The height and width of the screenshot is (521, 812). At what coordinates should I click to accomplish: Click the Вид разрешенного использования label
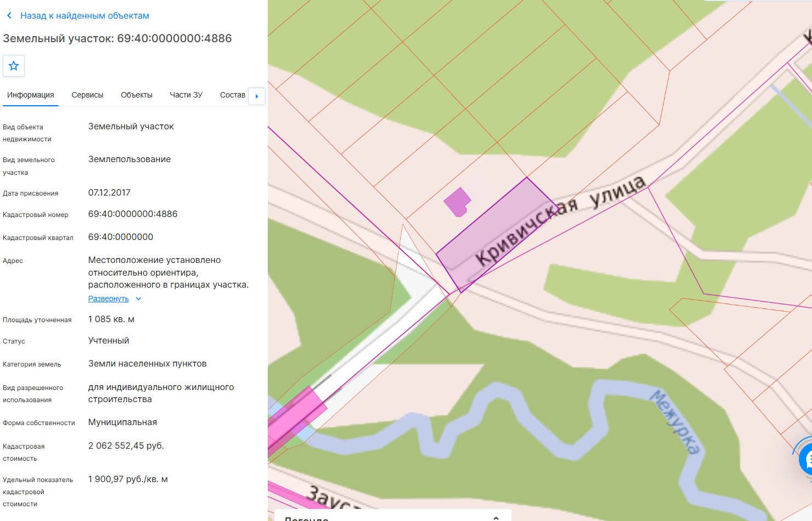pos(33,394)
